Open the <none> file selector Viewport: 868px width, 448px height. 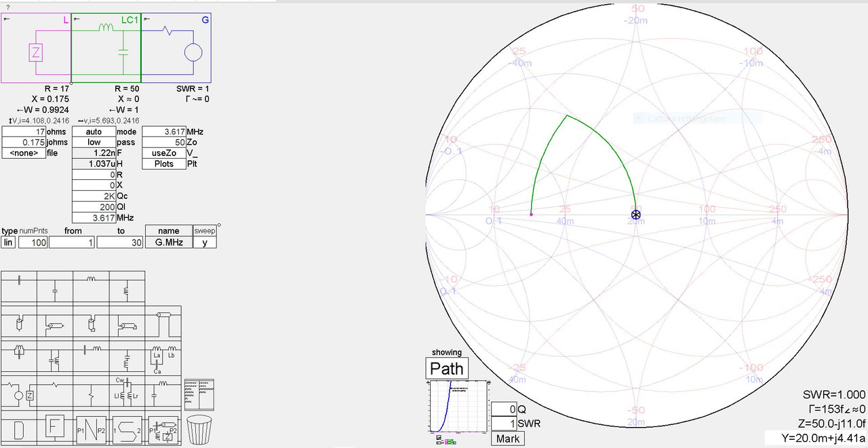[x=24, y=153]
